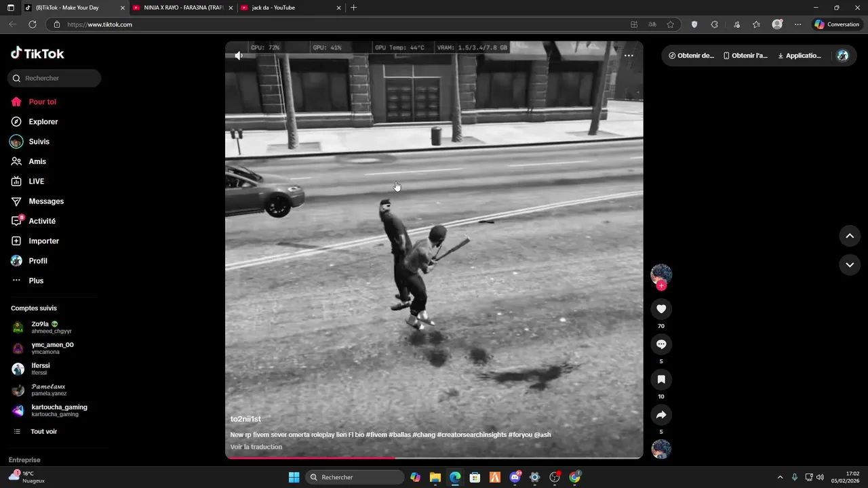This screenshot has width=868, height=488.
Task: Click the #fivem hashtag in caption
Action: point(376,434)
